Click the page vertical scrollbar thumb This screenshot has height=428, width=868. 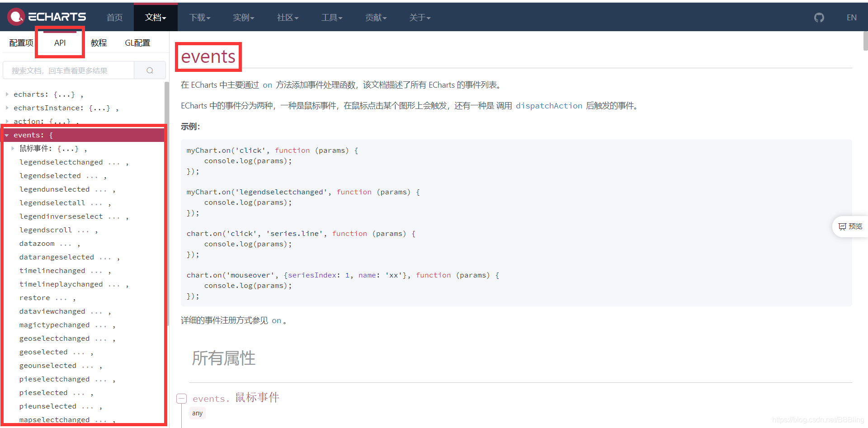click(865, 41)
